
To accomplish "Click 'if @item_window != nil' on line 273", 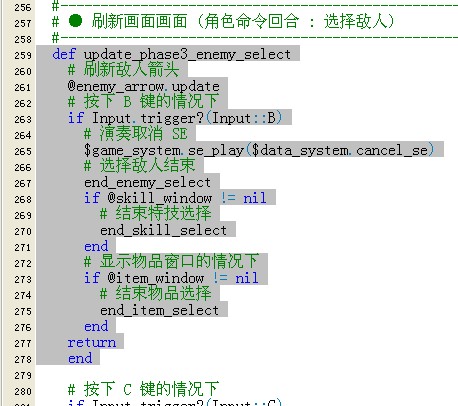I will [x=171, y=278].
